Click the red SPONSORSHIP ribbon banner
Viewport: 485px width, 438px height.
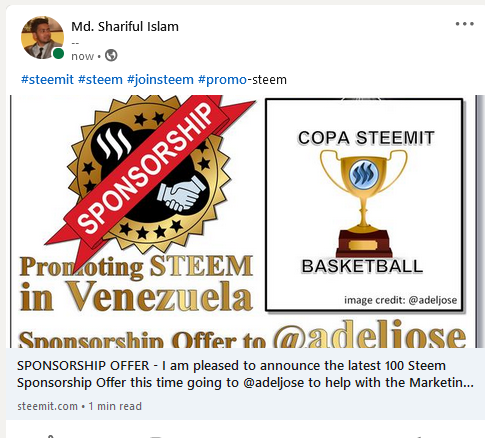[x=149, y=177]
